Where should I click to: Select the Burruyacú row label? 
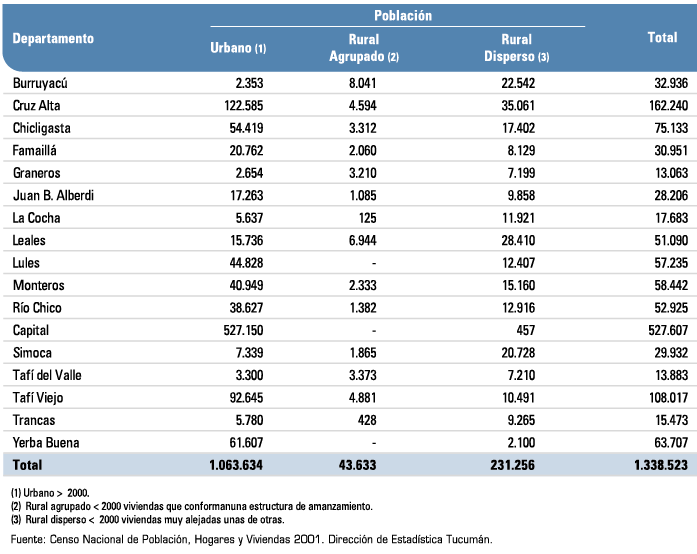[40, 83]
